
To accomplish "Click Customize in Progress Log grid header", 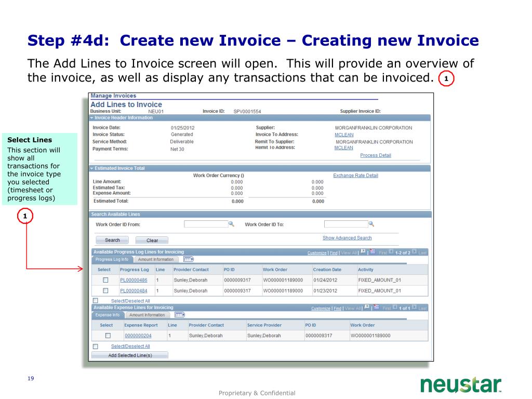I will [x=317, y=253].
